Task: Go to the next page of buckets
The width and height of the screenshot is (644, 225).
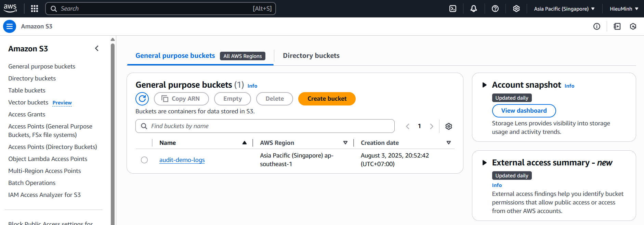Action: click(432, 126)
